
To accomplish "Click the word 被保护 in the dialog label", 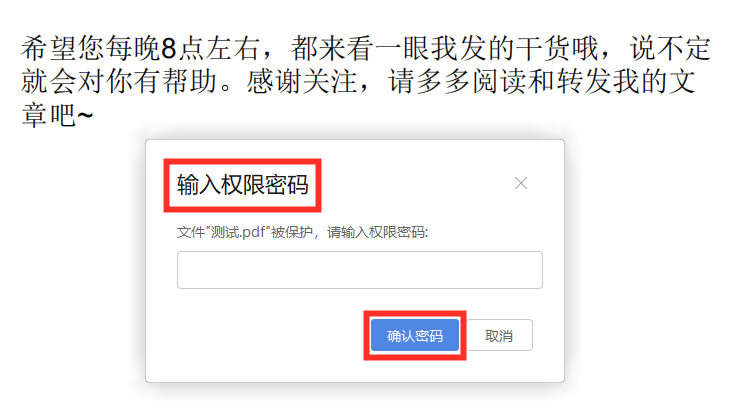I will pos(292,232).
